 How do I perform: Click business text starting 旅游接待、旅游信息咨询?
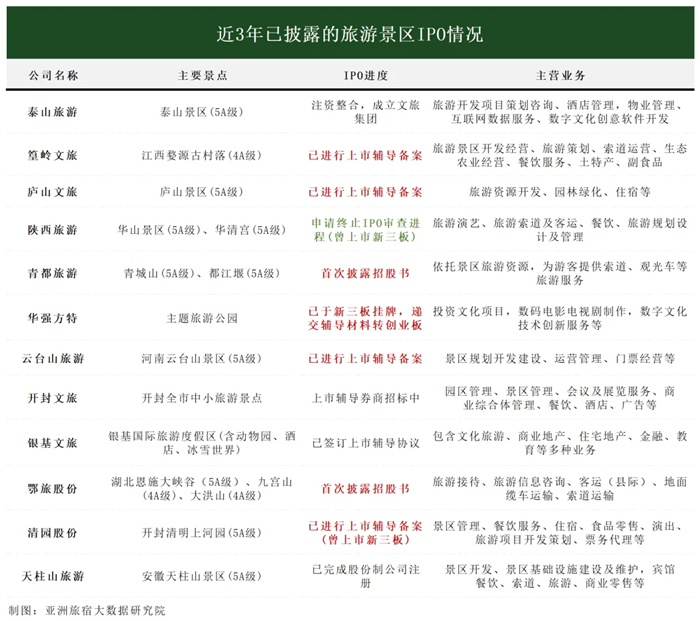click(560, 489)
